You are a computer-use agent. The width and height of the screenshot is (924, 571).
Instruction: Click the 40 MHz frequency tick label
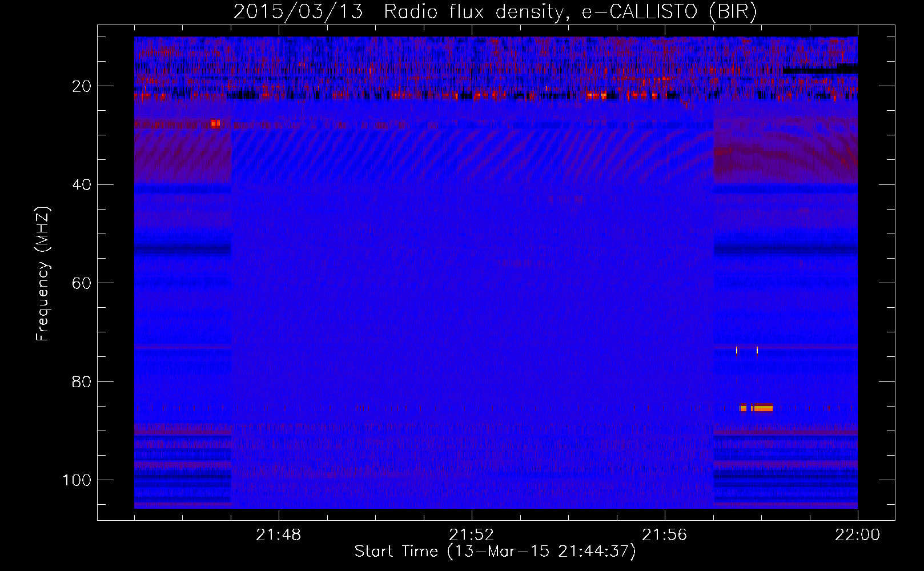[82, 185]
